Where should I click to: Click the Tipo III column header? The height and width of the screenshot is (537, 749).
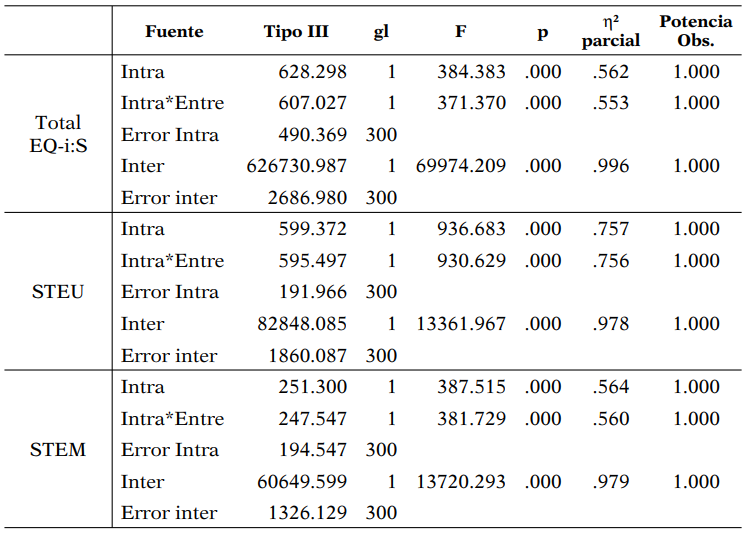(x=296, y=31)
